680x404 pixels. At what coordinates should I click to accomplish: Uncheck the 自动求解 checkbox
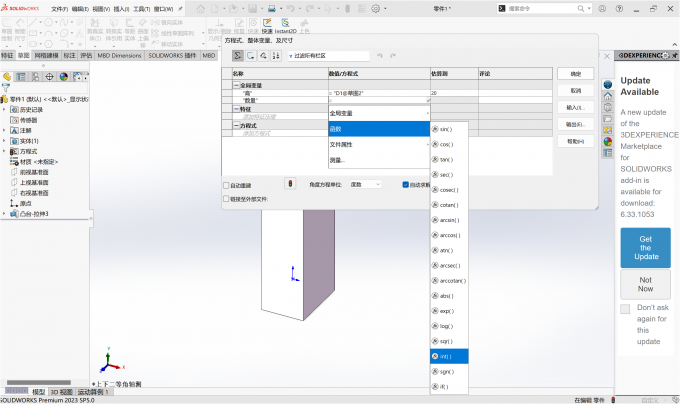pos(405,185)
